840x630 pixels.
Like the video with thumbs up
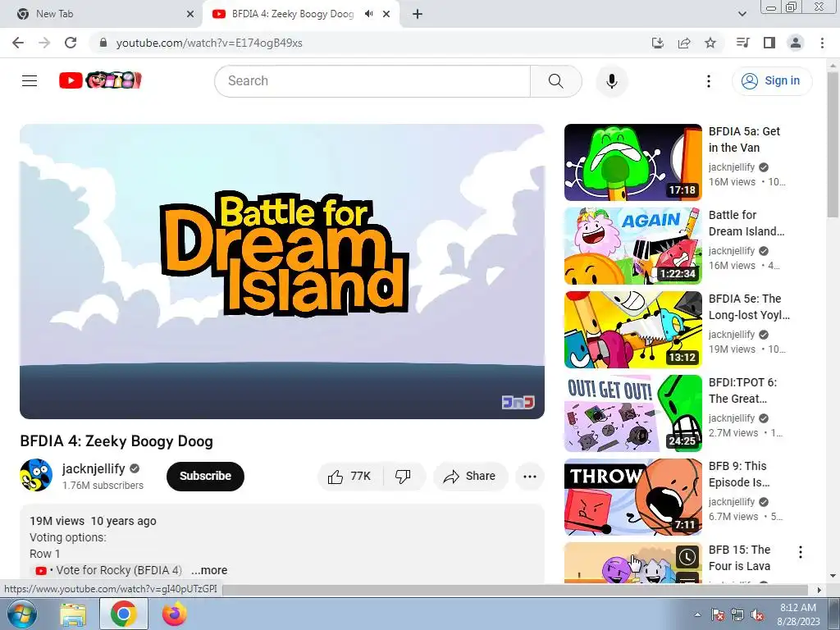349,477
